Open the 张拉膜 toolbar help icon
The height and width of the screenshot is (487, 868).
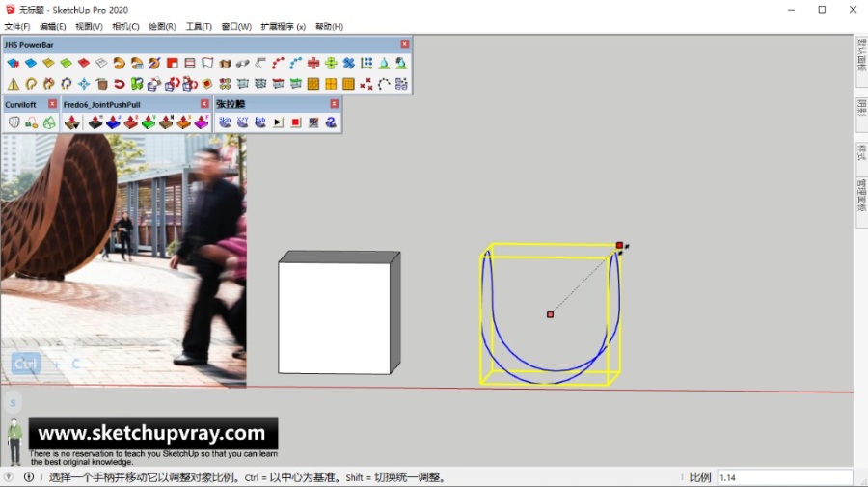(331, 122)
